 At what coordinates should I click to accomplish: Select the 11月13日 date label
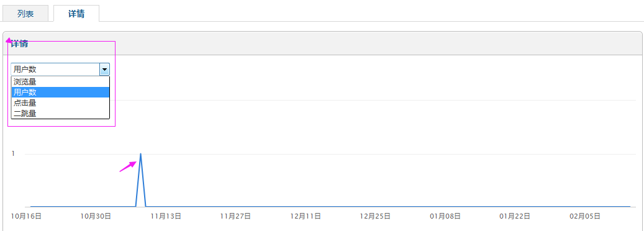click(x=166, y=216)
